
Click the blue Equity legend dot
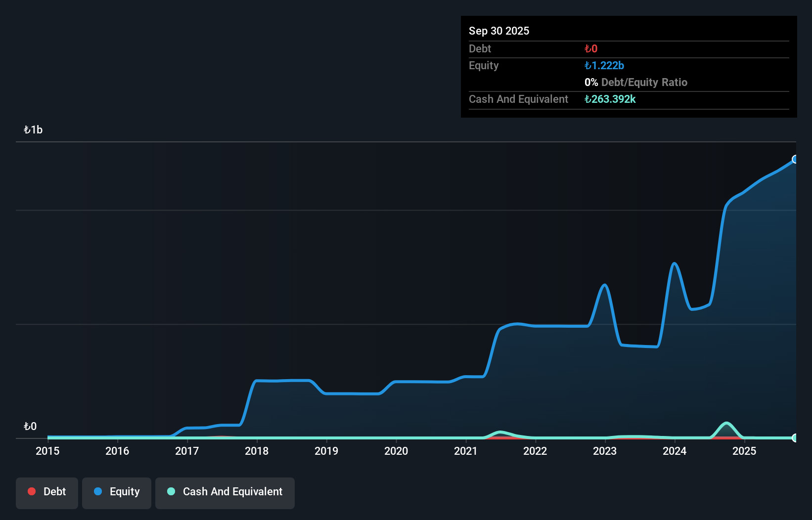(97, 491)
